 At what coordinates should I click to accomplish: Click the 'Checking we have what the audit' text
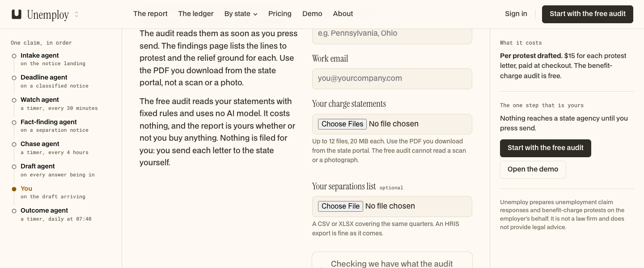pyautogui.click(x=392, y=264)
